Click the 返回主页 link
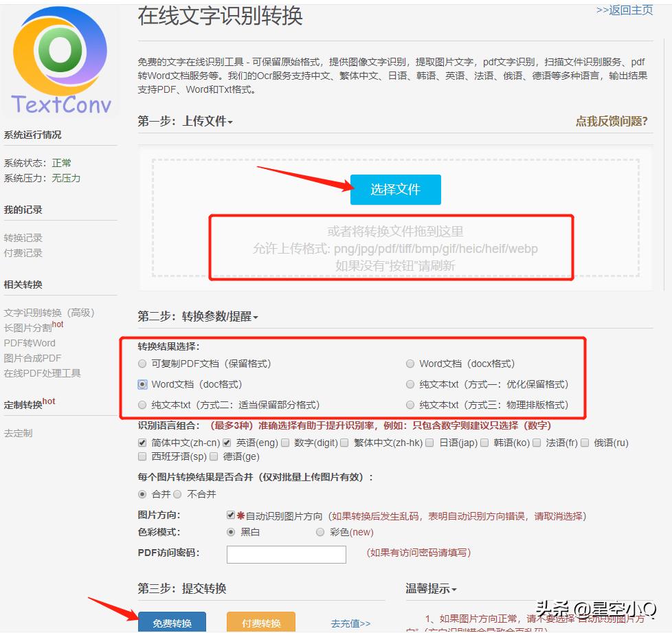Viewport: 672px width, 633px height. click(x=625, y=10)
